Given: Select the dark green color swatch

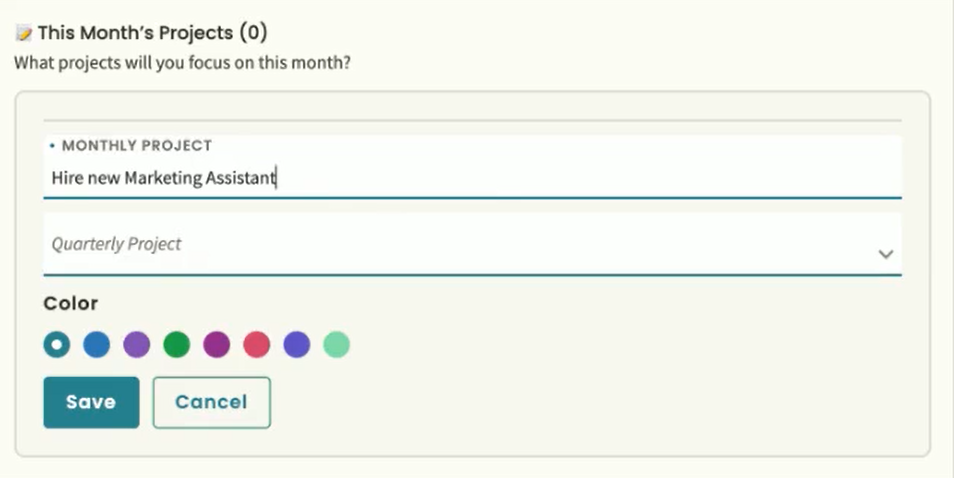Looking at the screenshot, I should [x=177, y=345].
